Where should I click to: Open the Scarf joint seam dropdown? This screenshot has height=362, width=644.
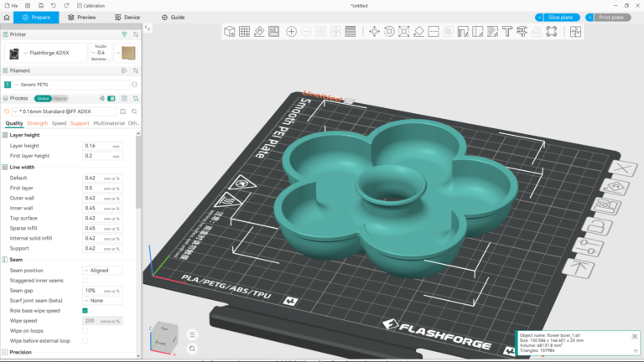coord(102,301)
